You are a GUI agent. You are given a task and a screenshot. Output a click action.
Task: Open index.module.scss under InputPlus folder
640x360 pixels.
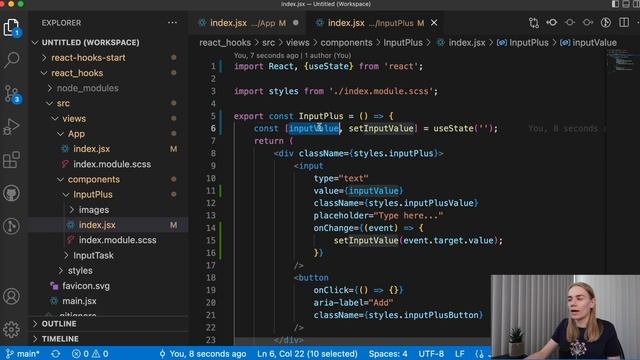(118, 240)
